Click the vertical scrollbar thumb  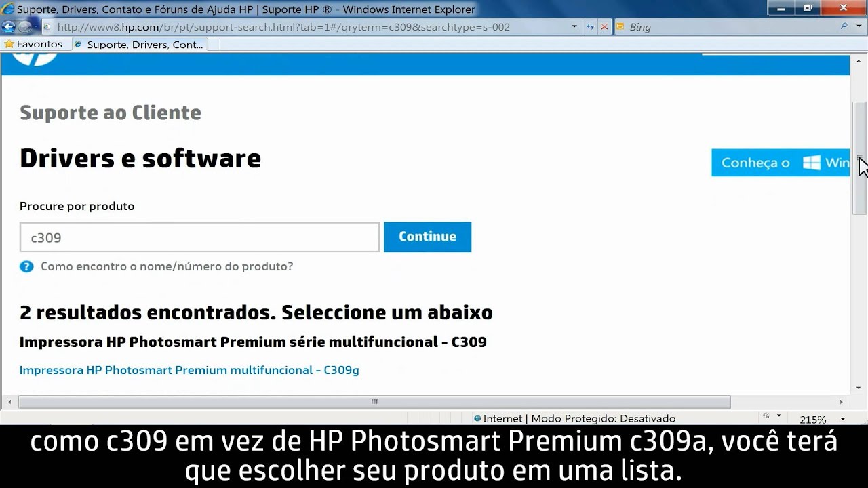859,159
